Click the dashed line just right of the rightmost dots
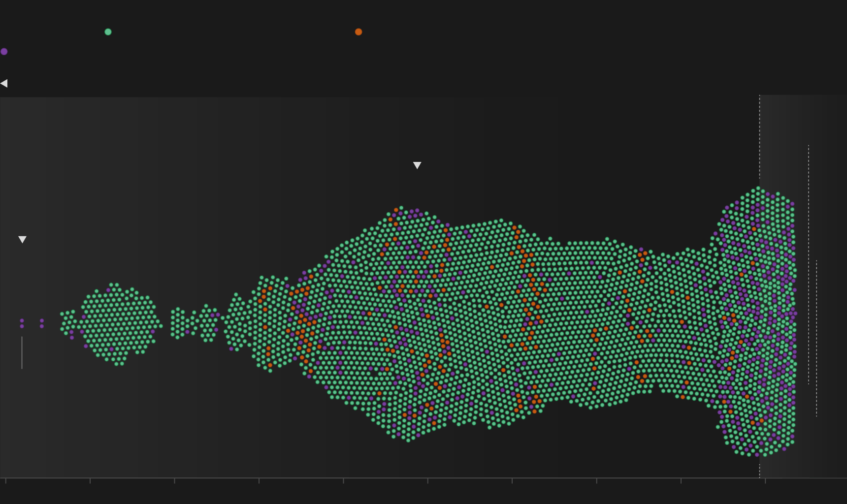Screen dimensions: 847x504 [808, 265]
